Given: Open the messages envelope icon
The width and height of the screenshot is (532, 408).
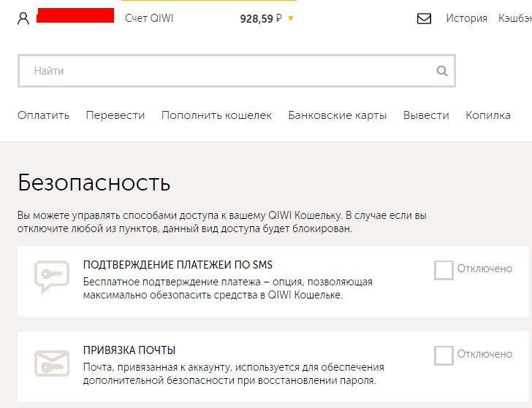Looking at the screenshot, I should tap(424, 19).
